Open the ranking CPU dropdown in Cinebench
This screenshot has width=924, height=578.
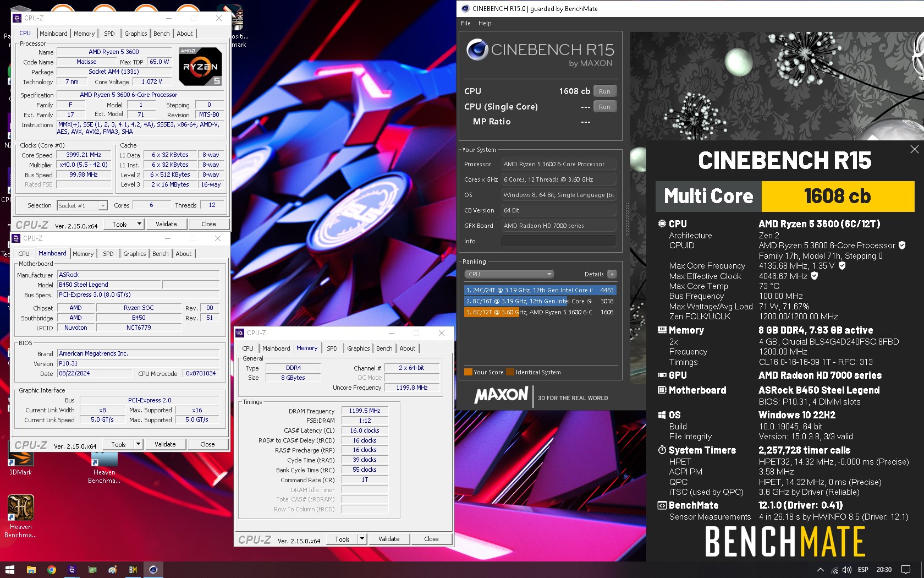click(509, 274)
